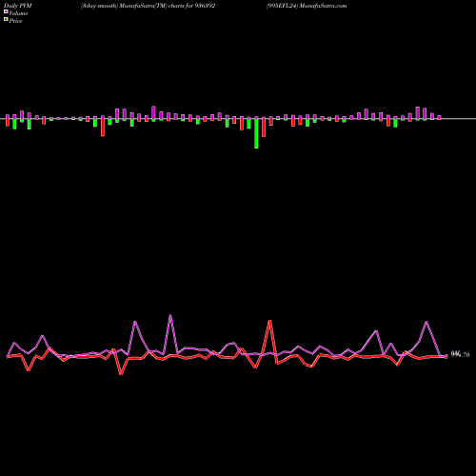This screenshot has width=476, height=476.
Task: Click the Volume legend color swatch
Action: click(x=6, y=11)
